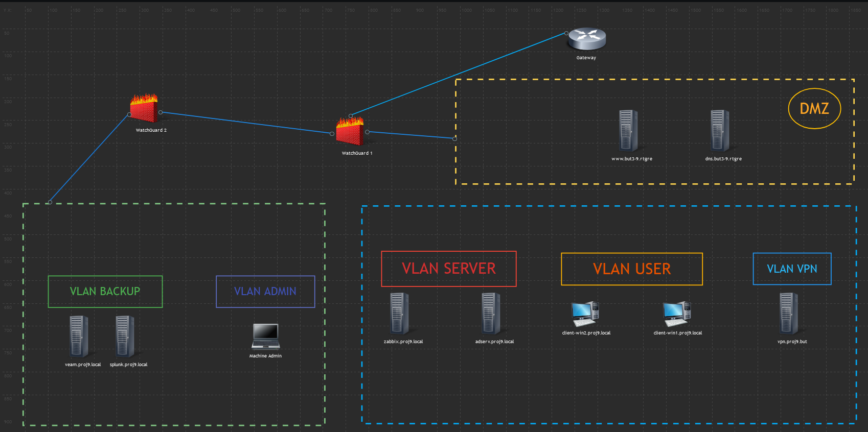Click the Machine Admin laptop icon
This screenshot has height=432, width=868.
[266, 337]
